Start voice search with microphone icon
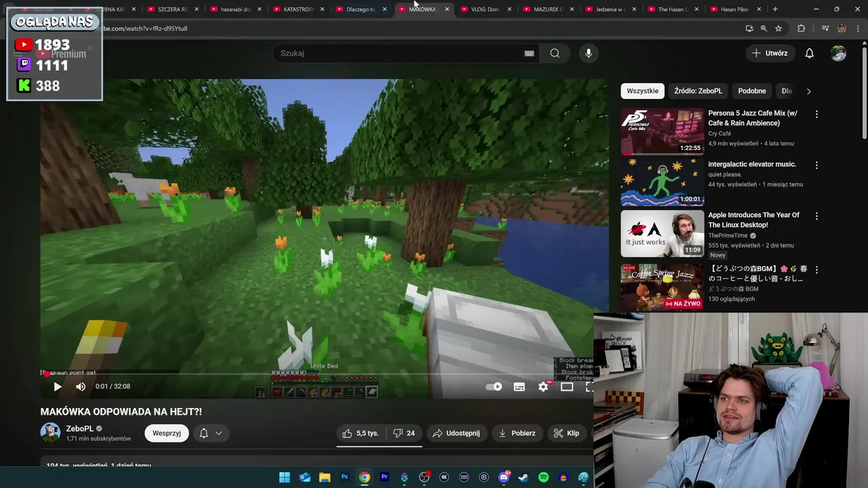The image size is (868, 488). tap(589, 53)
